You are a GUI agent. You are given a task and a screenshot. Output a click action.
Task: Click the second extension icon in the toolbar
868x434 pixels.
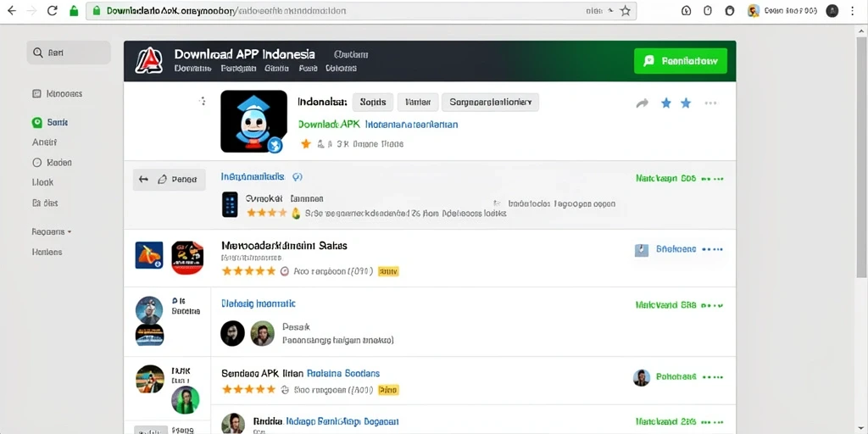(x=708, y=10)
